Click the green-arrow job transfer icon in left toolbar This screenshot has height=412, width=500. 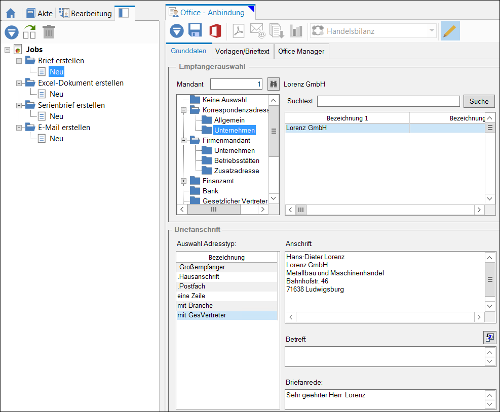tap(30, 32)
